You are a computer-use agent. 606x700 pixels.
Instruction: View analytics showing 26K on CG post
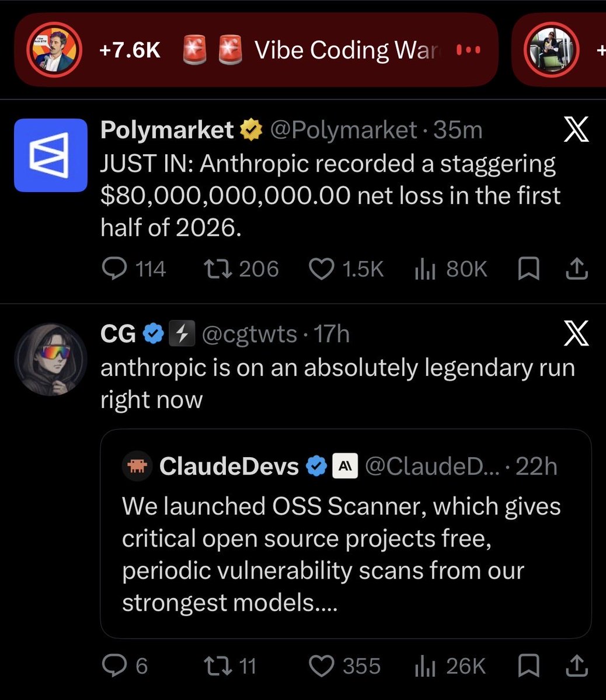click(450, 666)
